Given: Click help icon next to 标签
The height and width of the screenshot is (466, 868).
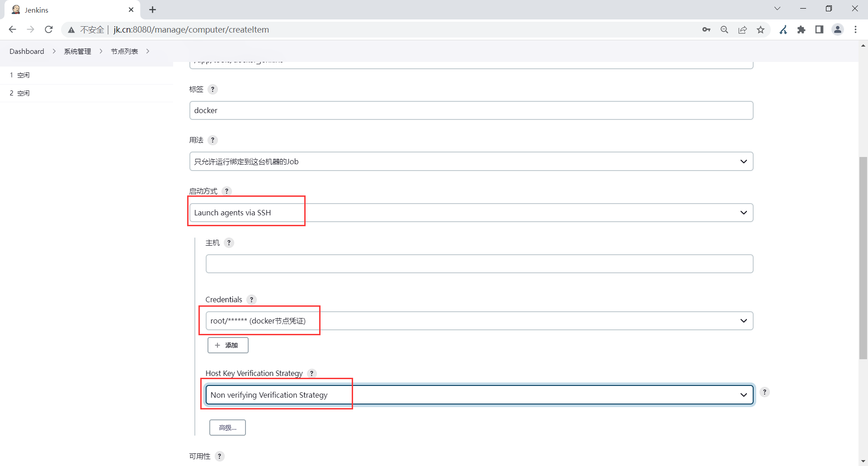Looking at the screenshot, I should pyautogui.click(x=212, y=89).
